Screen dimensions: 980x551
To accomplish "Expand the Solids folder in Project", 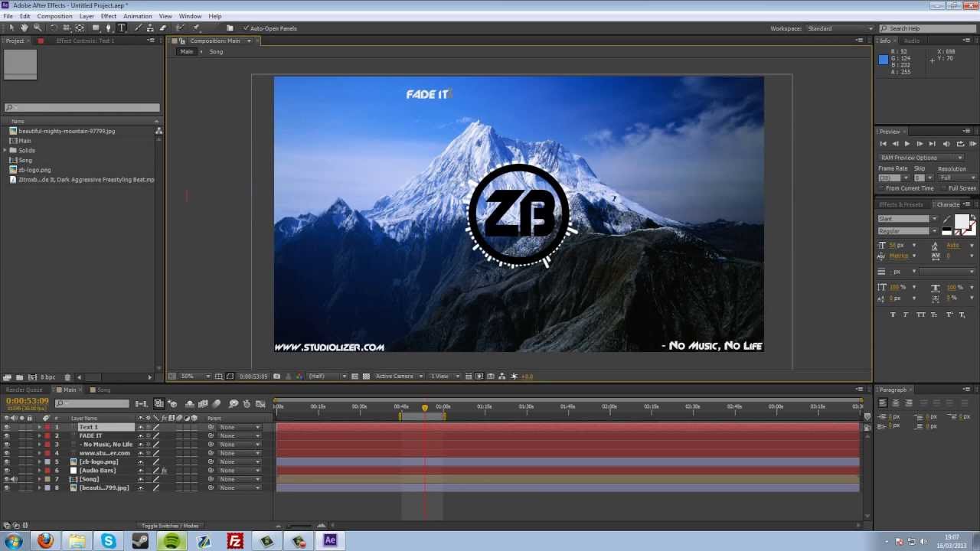I will pos(5,151).
